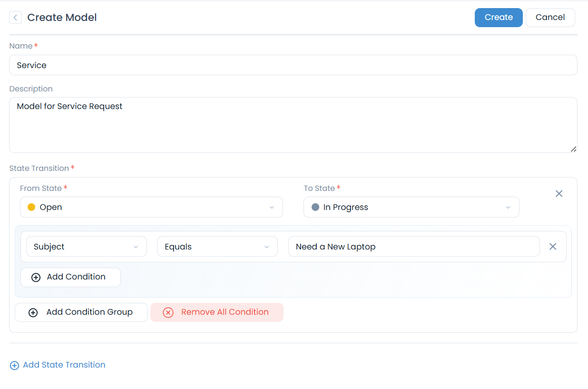Image resolution: width=588 pixels, height=389 pixels.
Task: Click the plus icon in Add Condition Group
Action: pyautogui.click(x=33, y=312)
